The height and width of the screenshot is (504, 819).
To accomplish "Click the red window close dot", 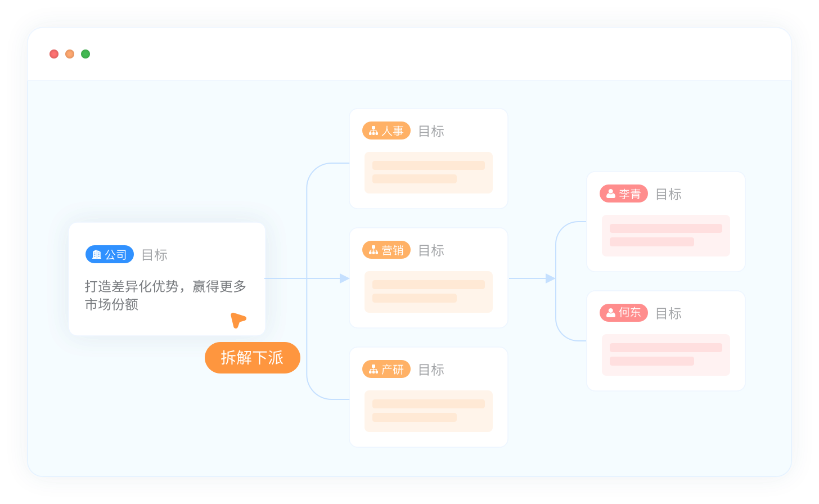I will coord(54,54).
